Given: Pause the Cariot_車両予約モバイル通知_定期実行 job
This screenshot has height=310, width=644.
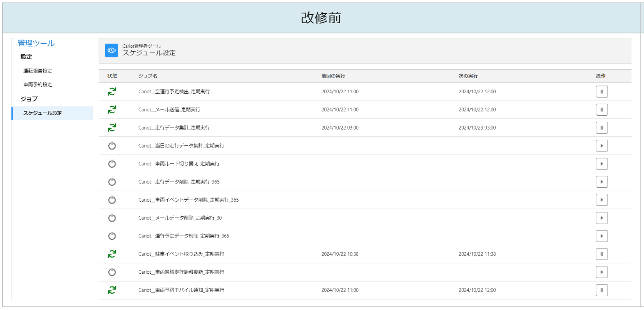Looking at the screenshot, I should click(x=602, y=290).
